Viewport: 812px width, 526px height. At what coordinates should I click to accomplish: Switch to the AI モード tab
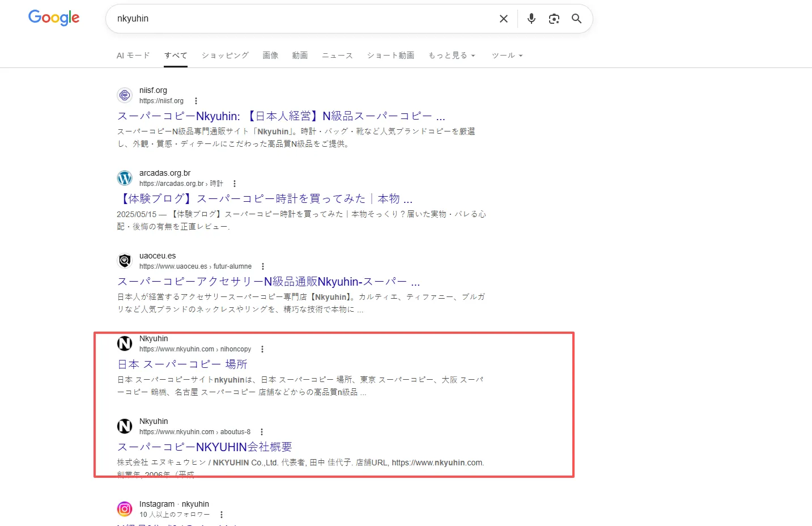click(x=133, y=56)
